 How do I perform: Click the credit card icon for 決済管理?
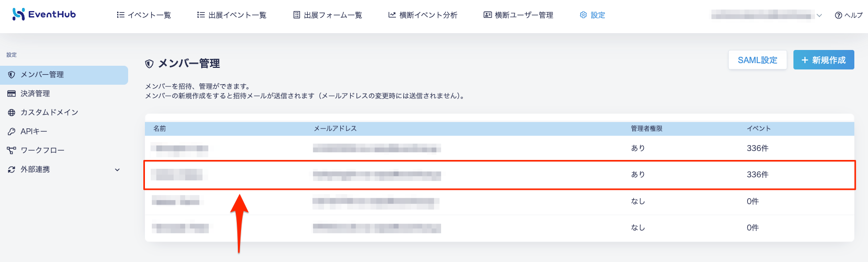pyautogui.click(x=12, y=94)
